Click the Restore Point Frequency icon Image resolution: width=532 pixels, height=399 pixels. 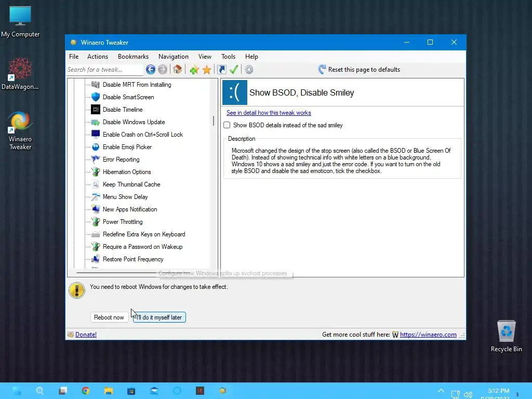[96, 259]
